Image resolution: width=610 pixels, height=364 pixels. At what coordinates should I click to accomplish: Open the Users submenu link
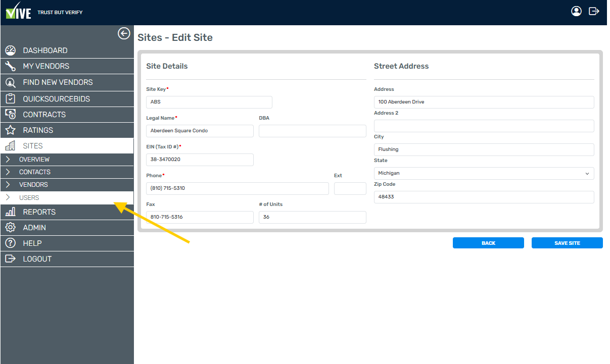[67, 198]
